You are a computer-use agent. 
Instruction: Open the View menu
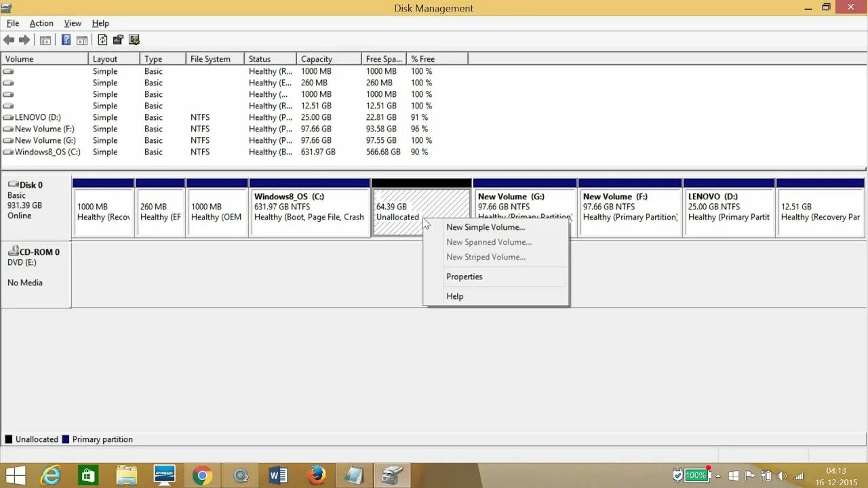point(73,23)
